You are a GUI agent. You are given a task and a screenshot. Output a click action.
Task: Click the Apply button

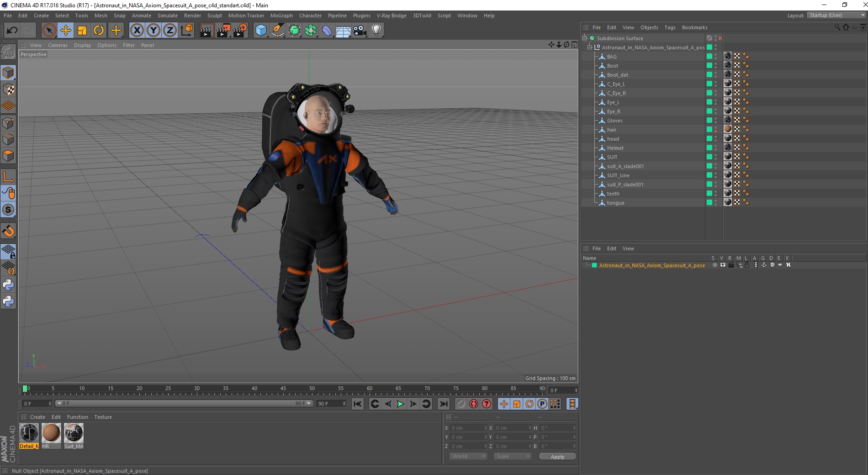[557, 457]
